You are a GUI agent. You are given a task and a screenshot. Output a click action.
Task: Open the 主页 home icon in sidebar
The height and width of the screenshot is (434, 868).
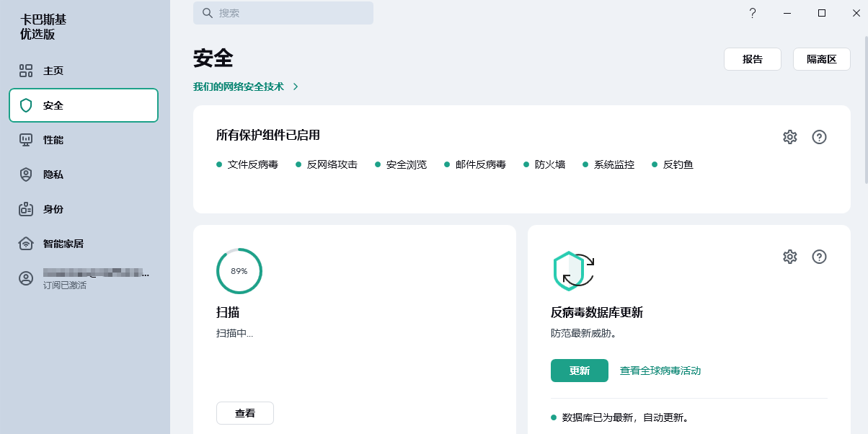(26, 71)
